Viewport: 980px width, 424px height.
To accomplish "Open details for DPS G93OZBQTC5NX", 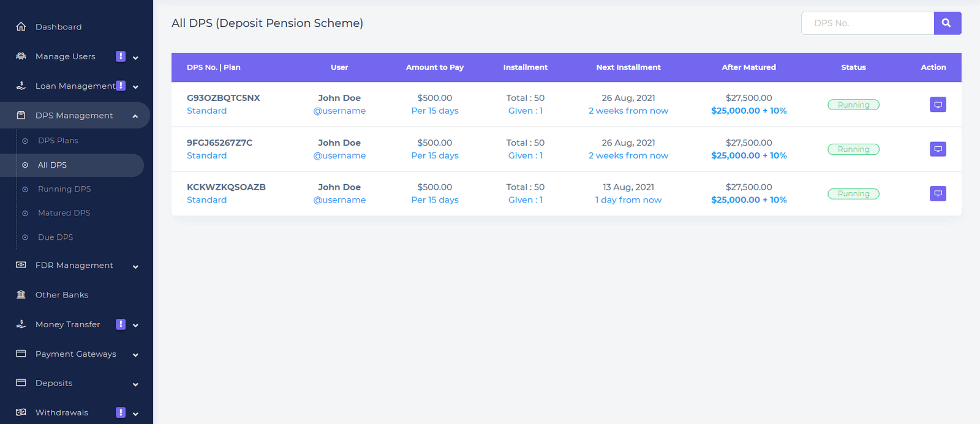I will (x=938, y=105).
